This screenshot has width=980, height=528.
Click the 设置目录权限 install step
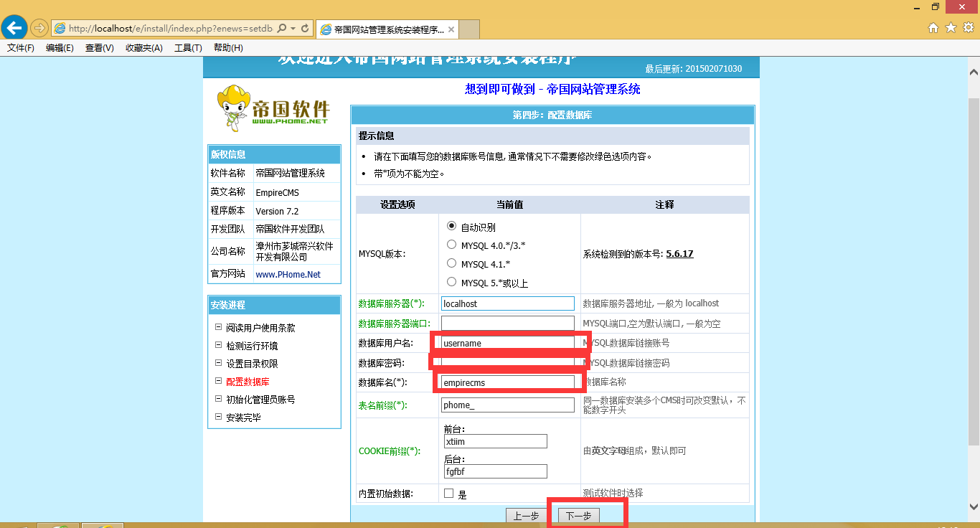252,364
